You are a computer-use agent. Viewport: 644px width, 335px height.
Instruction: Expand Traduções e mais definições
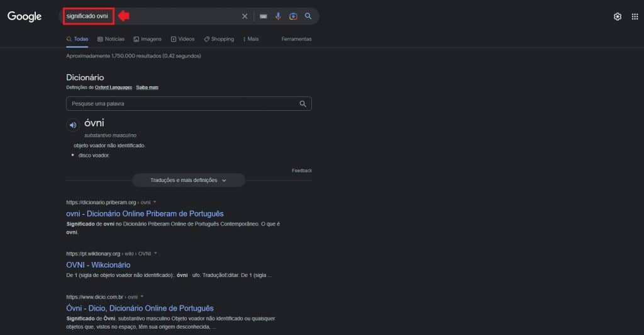point(188,180)
